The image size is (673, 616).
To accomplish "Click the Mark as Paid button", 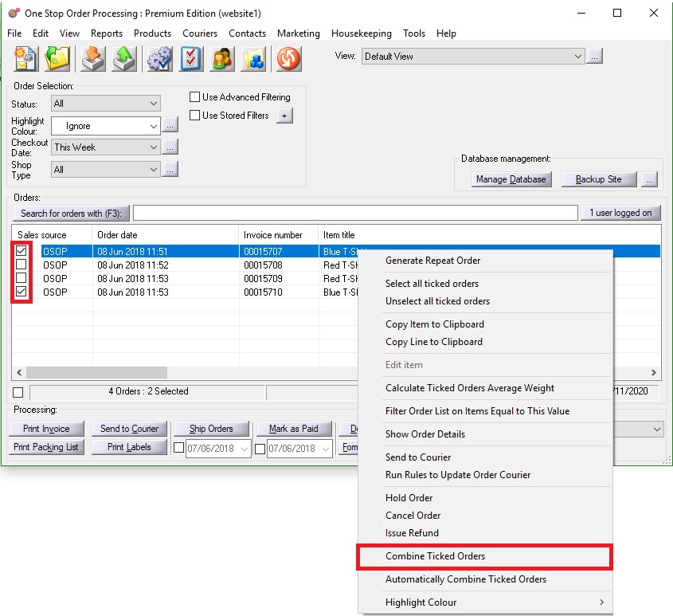I will (x=294, y=428).
